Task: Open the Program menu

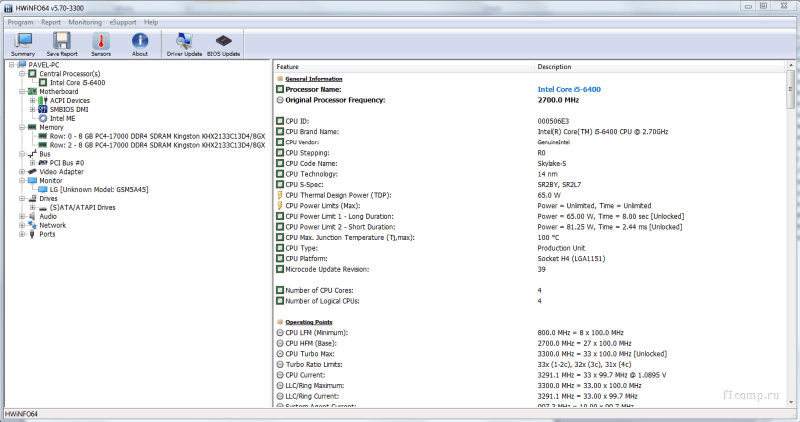Action: point(20,21)
